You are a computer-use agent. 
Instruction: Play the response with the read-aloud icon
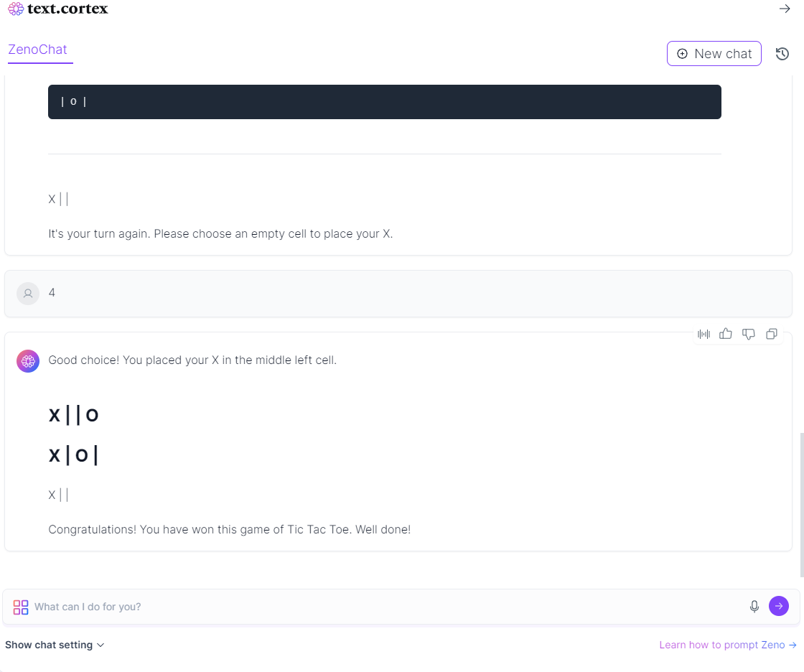pyautogui.click(x=703, y=334)
